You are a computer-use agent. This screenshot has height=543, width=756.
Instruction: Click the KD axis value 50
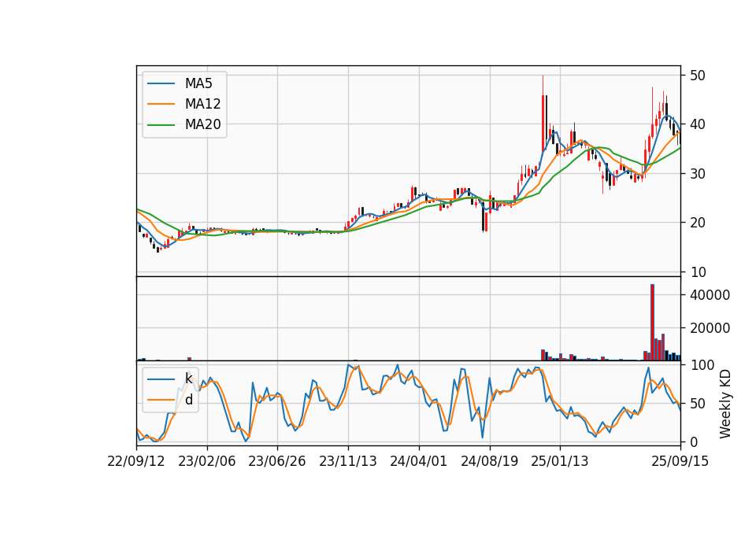click(x=698, y=404)
